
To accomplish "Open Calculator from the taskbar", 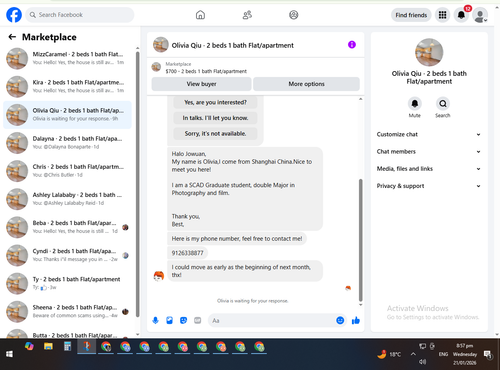I will coord(67,347).
